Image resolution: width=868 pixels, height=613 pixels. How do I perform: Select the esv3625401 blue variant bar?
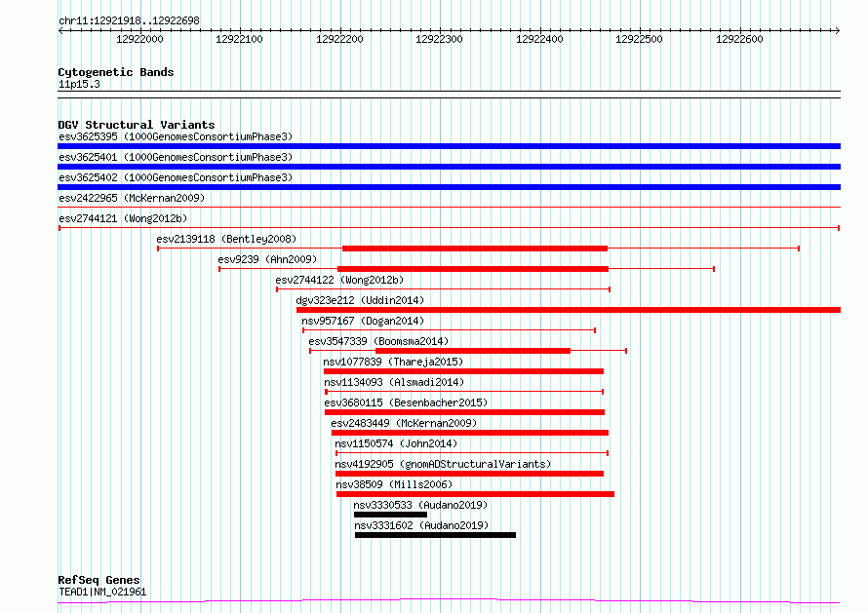449,167
